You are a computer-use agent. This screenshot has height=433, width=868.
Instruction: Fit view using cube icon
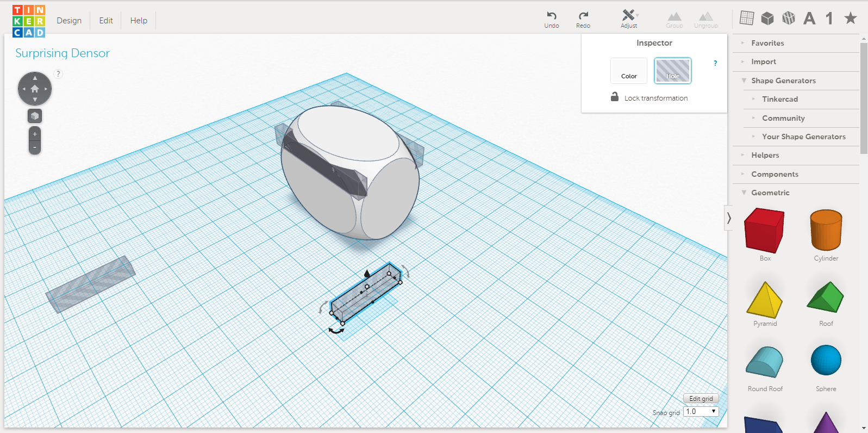point(35,116)
